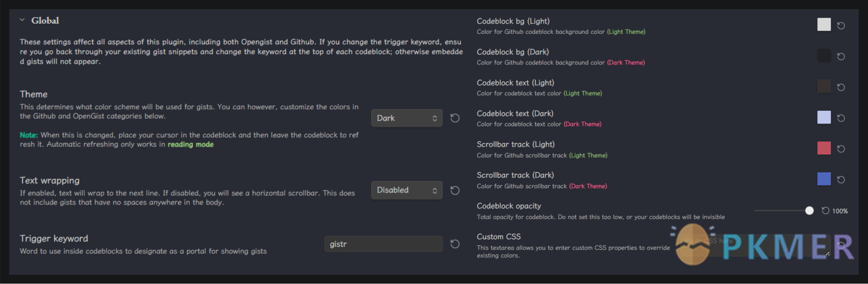
Task: Open the Theme dropdown showing Dark
Action: (x=407, y=118)
